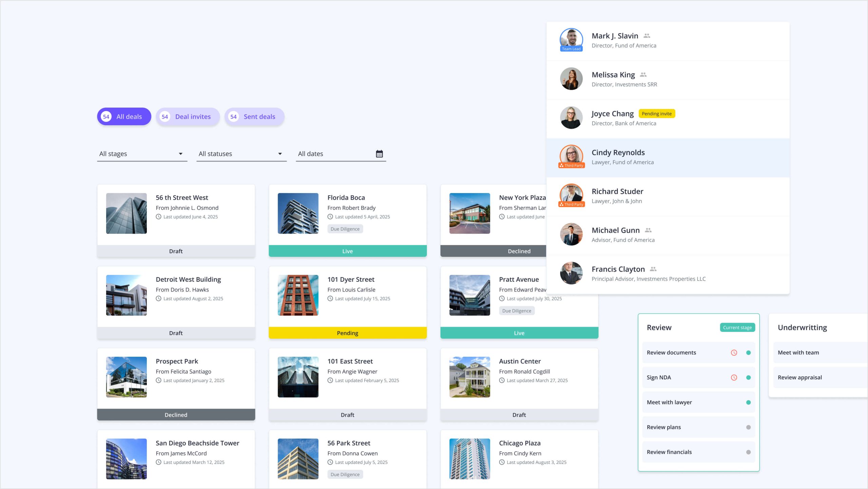Click the clock icon on Review documents

pos(734,353)
